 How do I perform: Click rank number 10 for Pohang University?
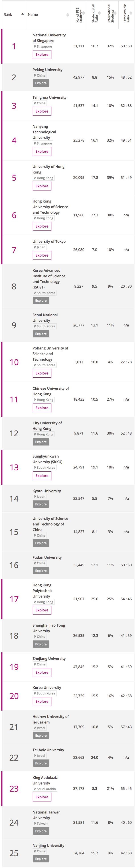14,362
